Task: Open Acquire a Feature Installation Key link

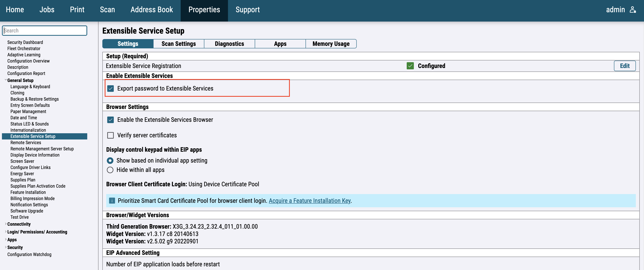Action: (x=310, y=201)
